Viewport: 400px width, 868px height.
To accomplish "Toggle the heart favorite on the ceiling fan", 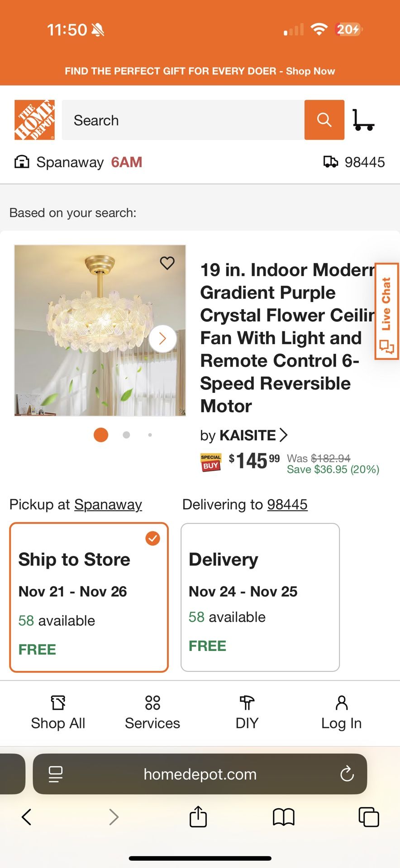I will (x=167, y=263).
